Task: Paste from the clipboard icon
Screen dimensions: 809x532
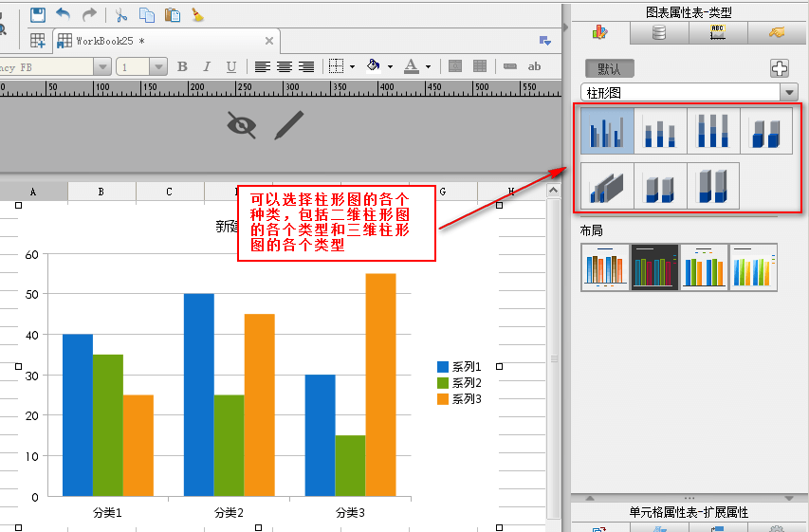Action: point(173,15)
